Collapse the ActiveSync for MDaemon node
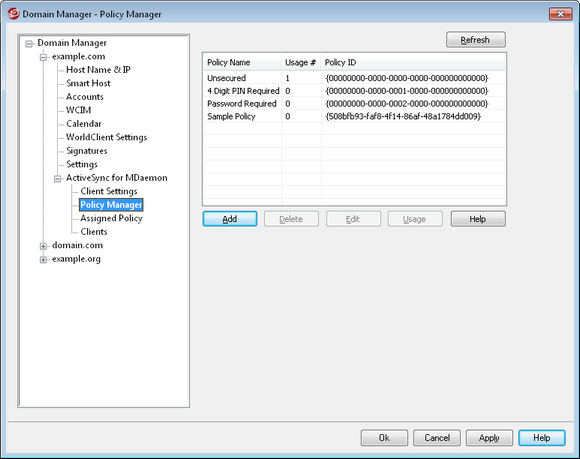This screenshot has width=580, height=459. (57, 179)
